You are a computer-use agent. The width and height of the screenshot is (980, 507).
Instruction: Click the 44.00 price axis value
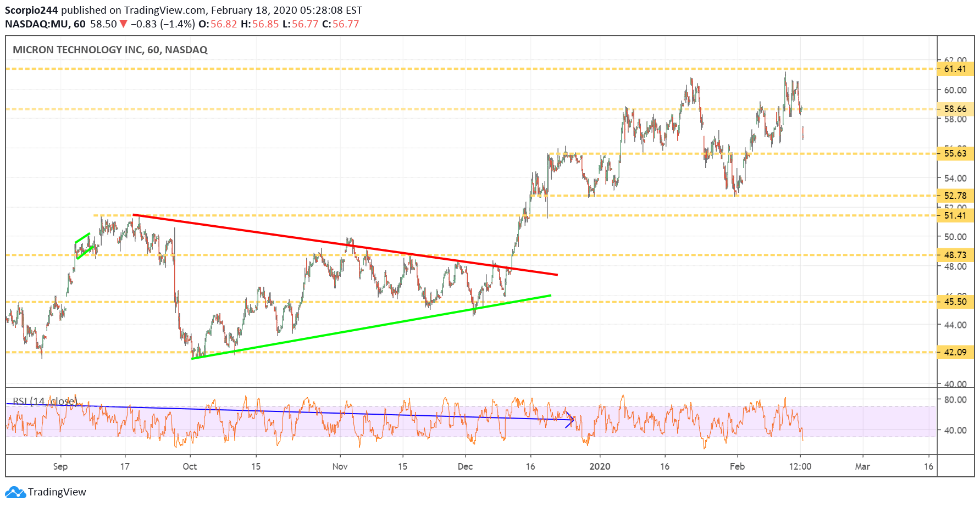coord(955,325)
